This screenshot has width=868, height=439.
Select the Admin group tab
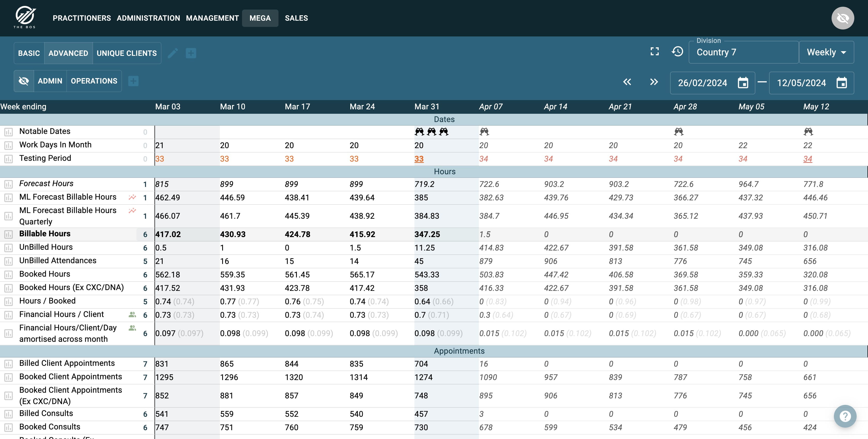pyautogui.click(x=50, y=81)
